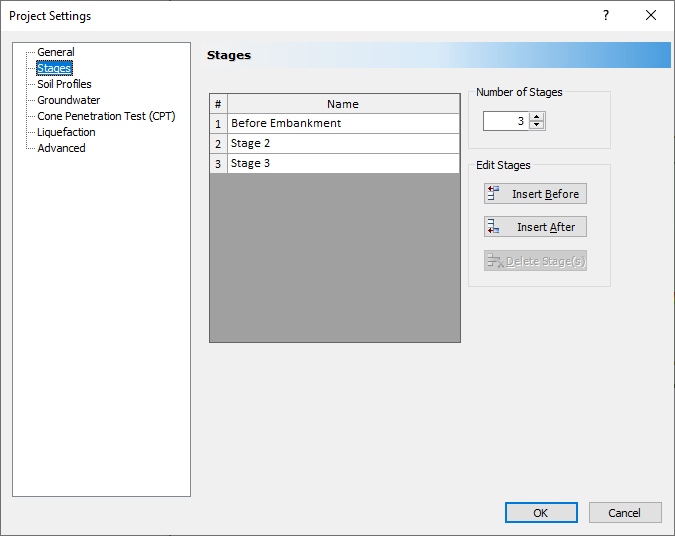
Task: Click the Insert Before button
Action: pos(535,194)
